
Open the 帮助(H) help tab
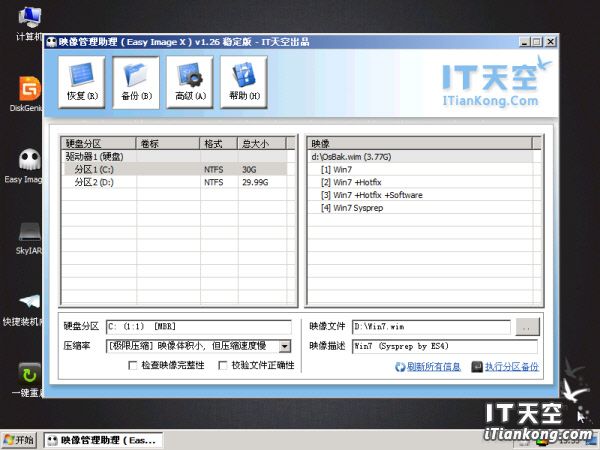[x=244, y=82]
